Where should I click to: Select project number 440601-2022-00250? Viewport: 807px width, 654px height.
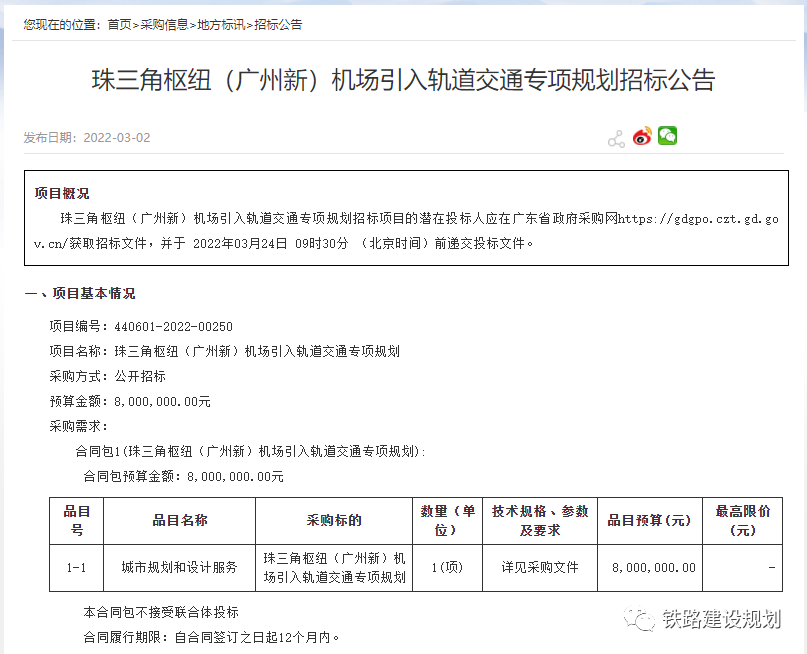[173, 327]
